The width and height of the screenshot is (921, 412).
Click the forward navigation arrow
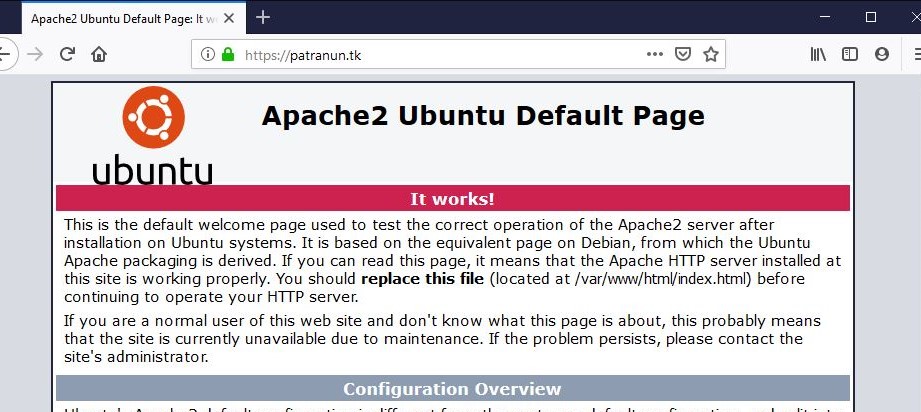pos(35,54)
